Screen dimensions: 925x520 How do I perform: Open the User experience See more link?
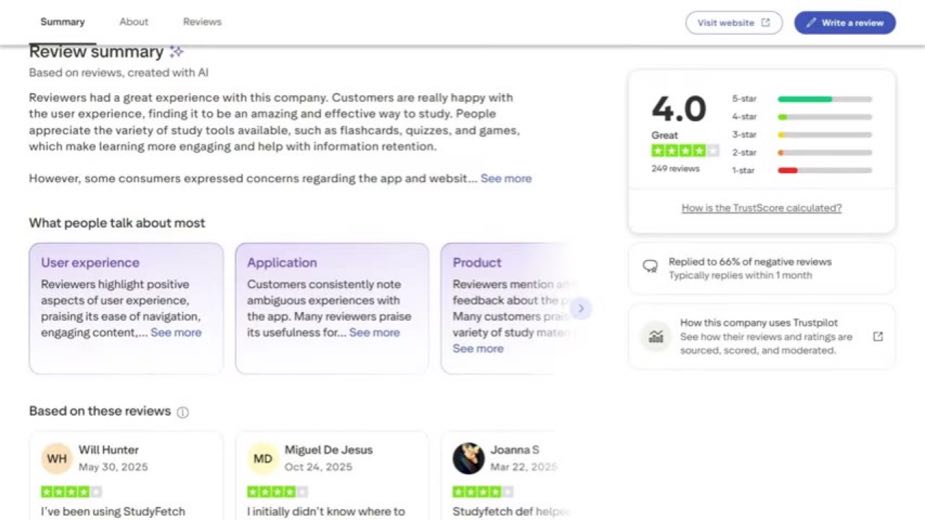(x=176, y=332)
